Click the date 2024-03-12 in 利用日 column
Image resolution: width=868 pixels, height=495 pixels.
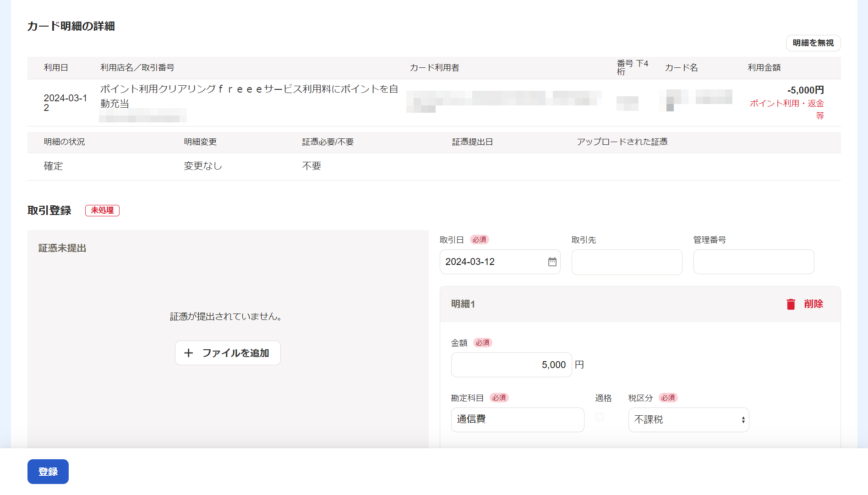(x=65, y=103)
